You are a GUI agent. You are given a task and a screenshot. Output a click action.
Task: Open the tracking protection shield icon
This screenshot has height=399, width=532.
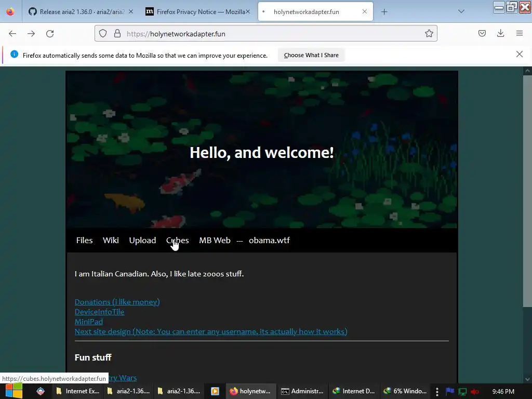coord(103,34)
